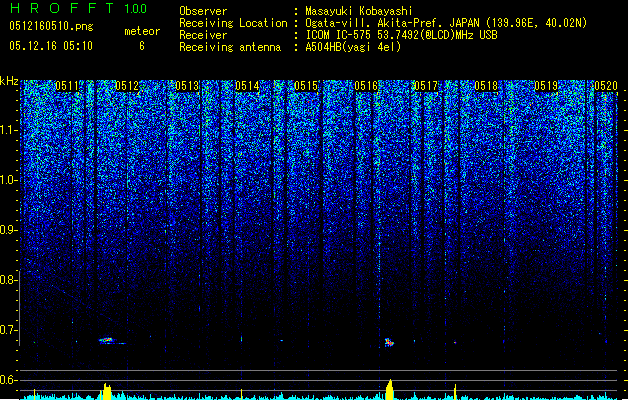Click the 0511 time marker
The image size is (629, 400).
(x=67, y=86)
